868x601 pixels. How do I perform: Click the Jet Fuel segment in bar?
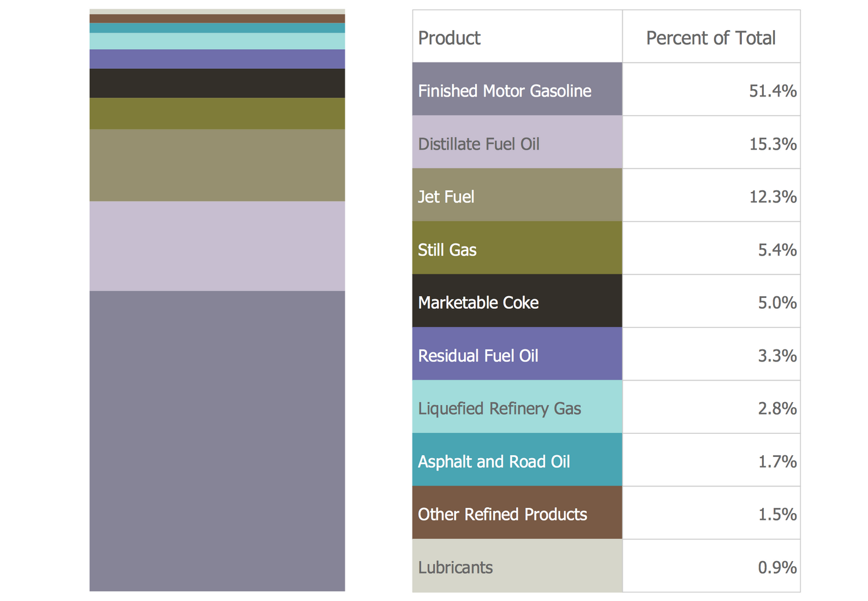click(217, 165)
